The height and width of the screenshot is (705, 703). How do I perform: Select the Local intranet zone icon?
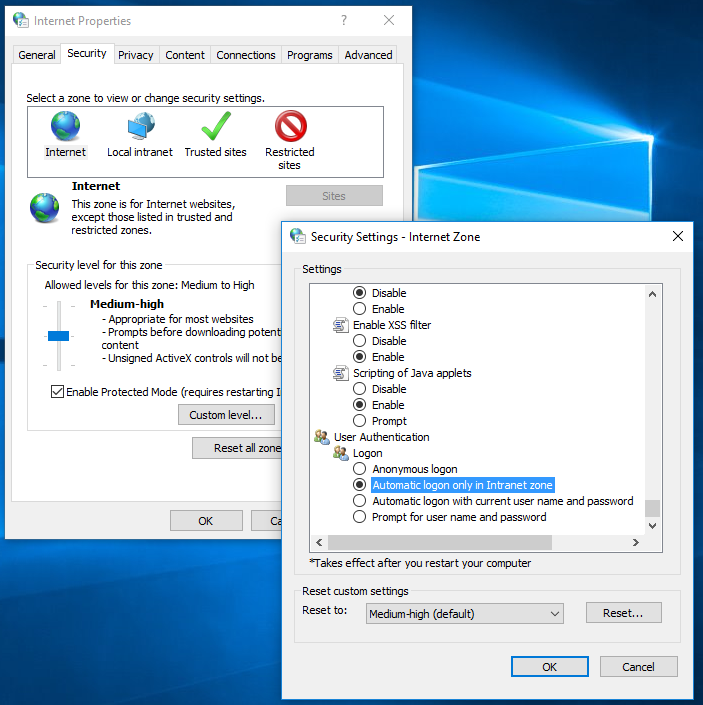point(140,127)
